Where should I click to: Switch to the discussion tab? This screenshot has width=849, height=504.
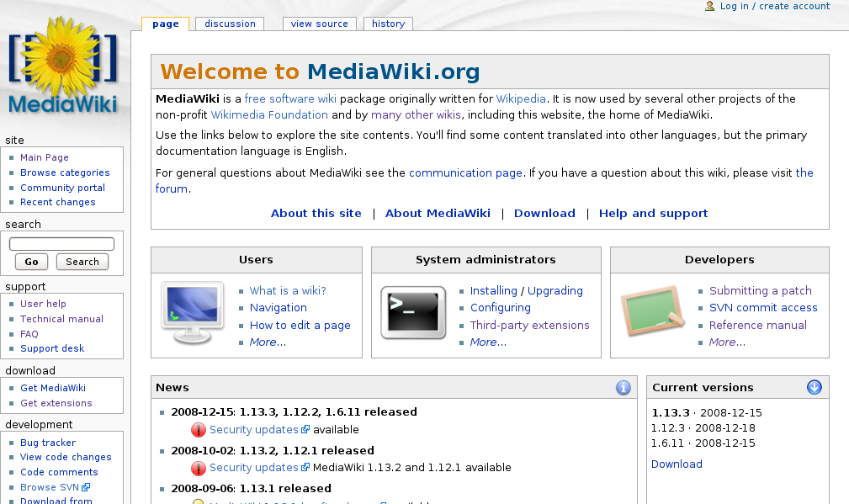[x=230, y=24]
